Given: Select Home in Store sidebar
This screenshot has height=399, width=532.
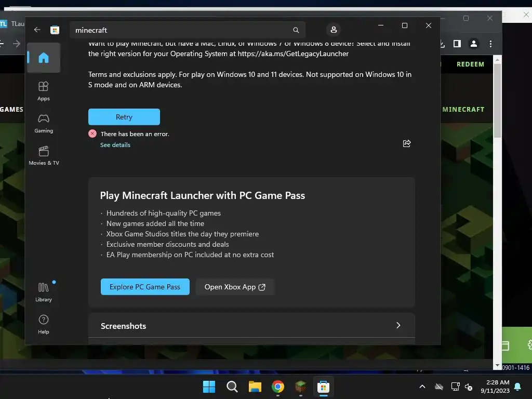Looking at the screenshot, I should pos(44,58).
